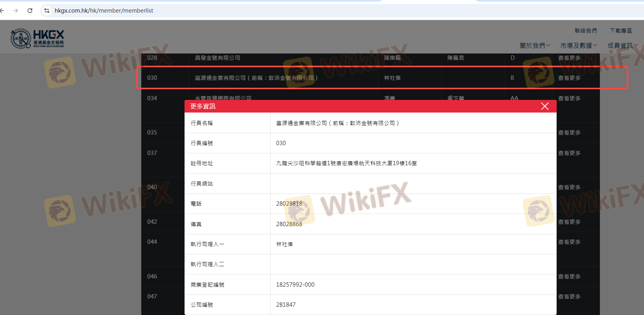Click 林社偉 value in the dialog
Screen dimensions: 644x315
pyautogui.click(x=284, y=244)
